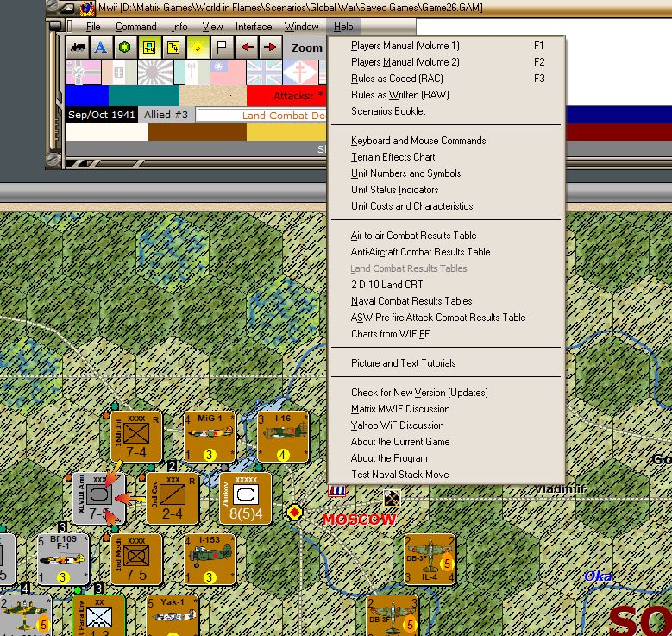
Task: Open Matrix MWIF Discussion
Action: (447, 409)
